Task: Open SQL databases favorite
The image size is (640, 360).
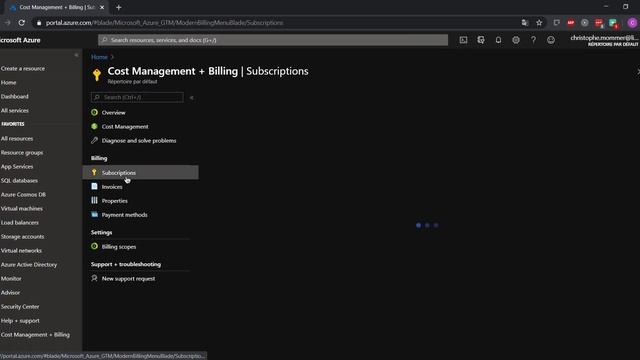Action: (x=19, y=180)
